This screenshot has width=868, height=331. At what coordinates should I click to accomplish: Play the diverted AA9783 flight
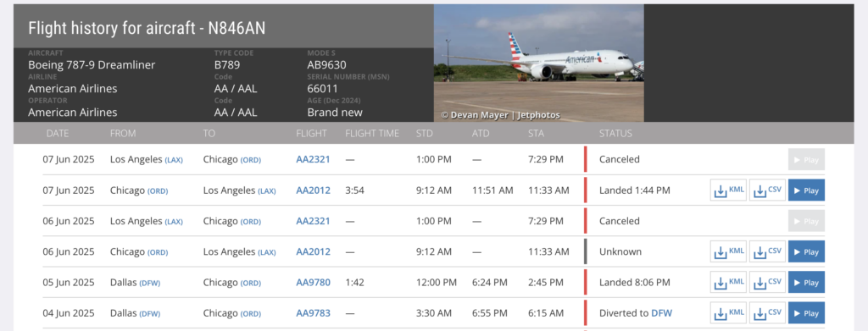tap(806, 312)
